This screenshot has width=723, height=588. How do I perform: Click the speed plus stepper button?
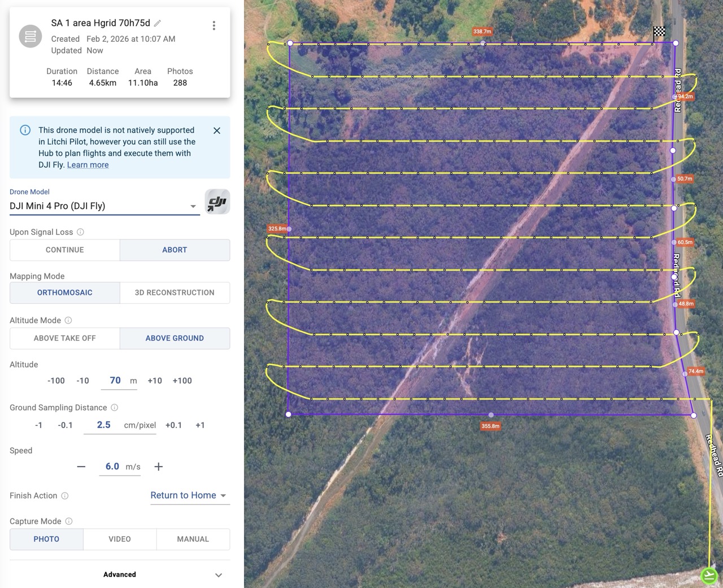coord(159,467)
